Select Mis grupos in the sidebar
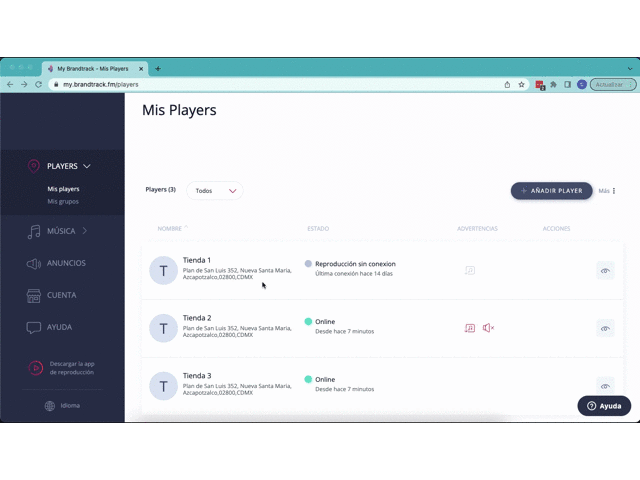Screen dimensions: 640x480 point(63,201)
